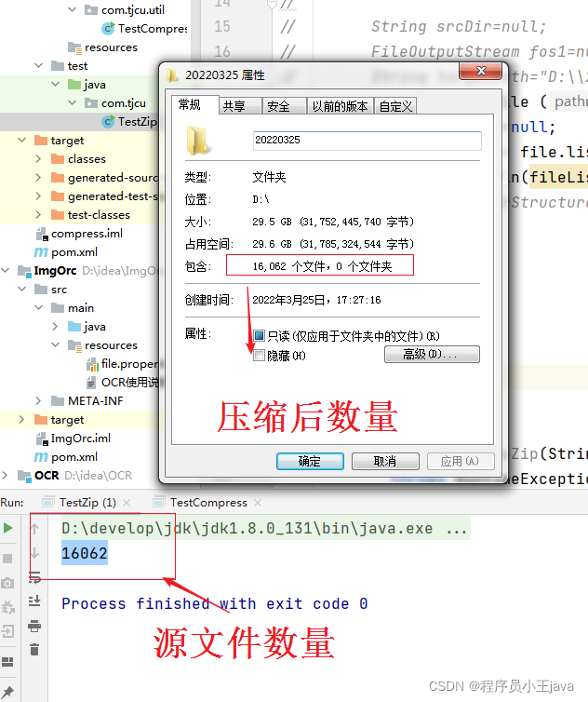This screenshot has height=702, width=588.
Task: Click line 15 in editor gutter
Action: 222,26
